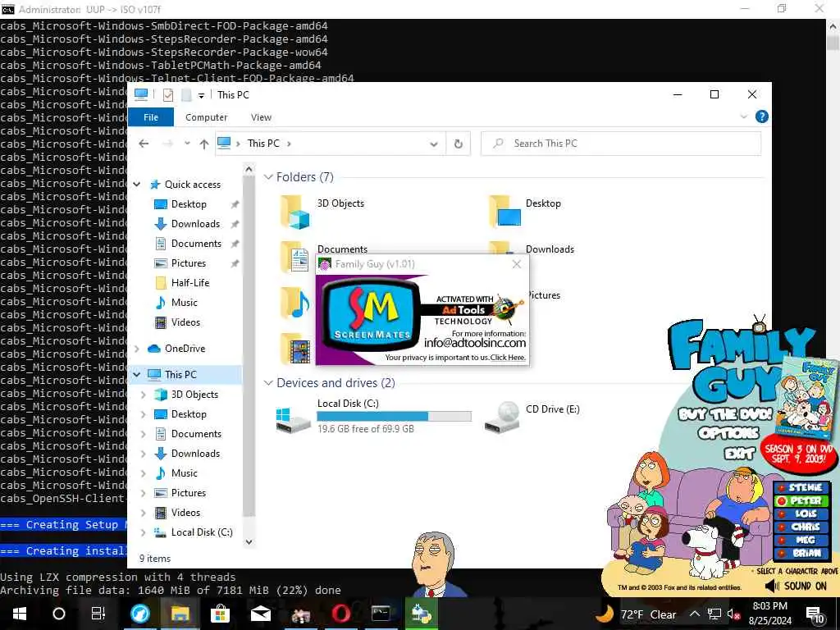The image size is (840, 630).
Task: Open address bar history dropdown
Action: pyautogui.click(x=434, y=144)
